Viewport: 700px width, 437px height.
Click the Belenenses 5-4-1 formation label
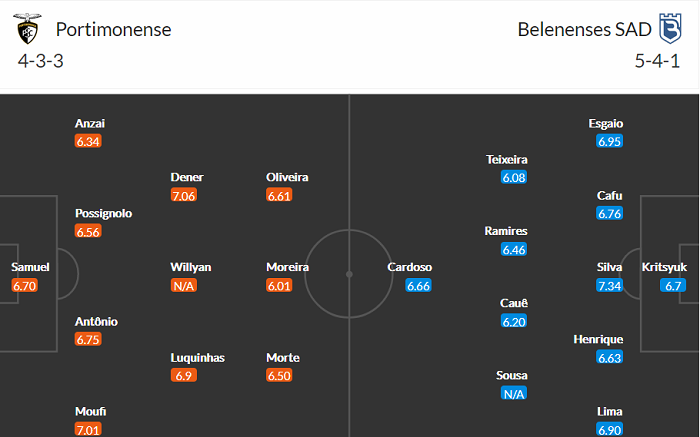657,60
